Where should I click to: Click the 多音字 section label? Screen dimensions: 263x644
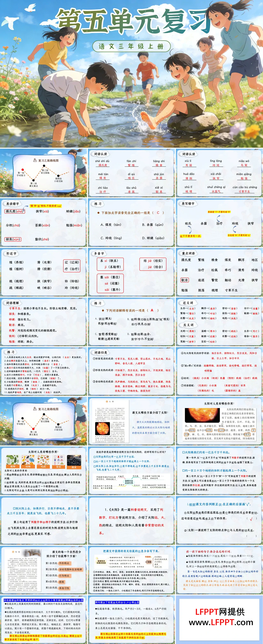click(x=99, y=253)
